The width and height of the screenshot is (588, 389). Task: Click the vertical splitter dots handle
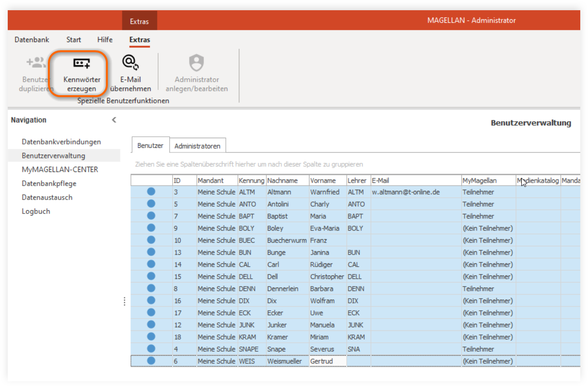point(124,301)
